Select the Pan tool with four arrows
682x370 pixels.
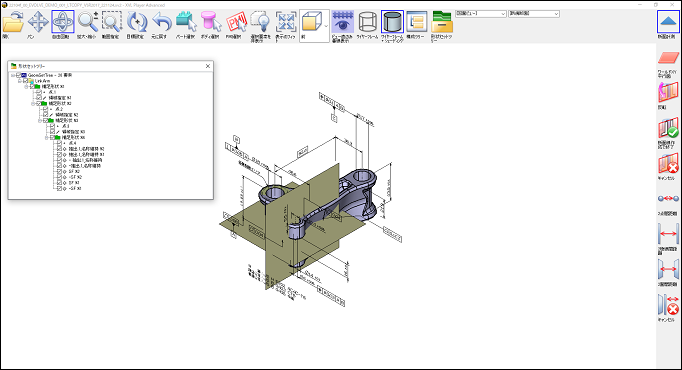click(x=38, y=22)
